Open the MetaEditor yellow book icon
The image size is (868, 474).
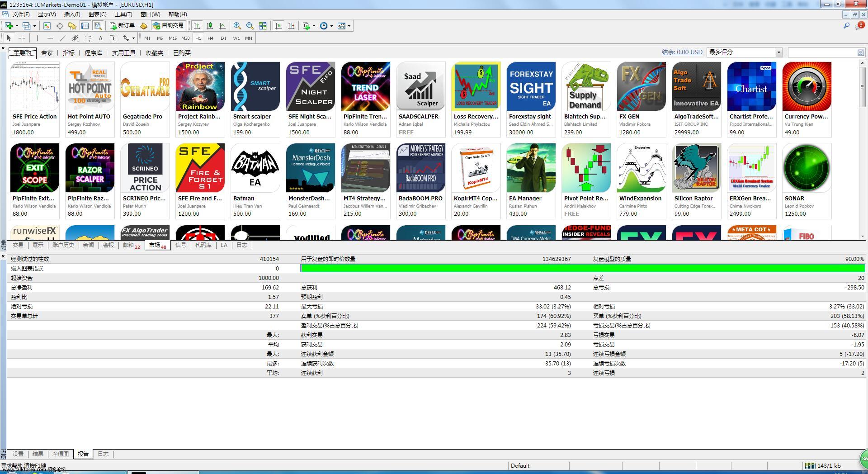pyautogui.click(x=143, y=26)
